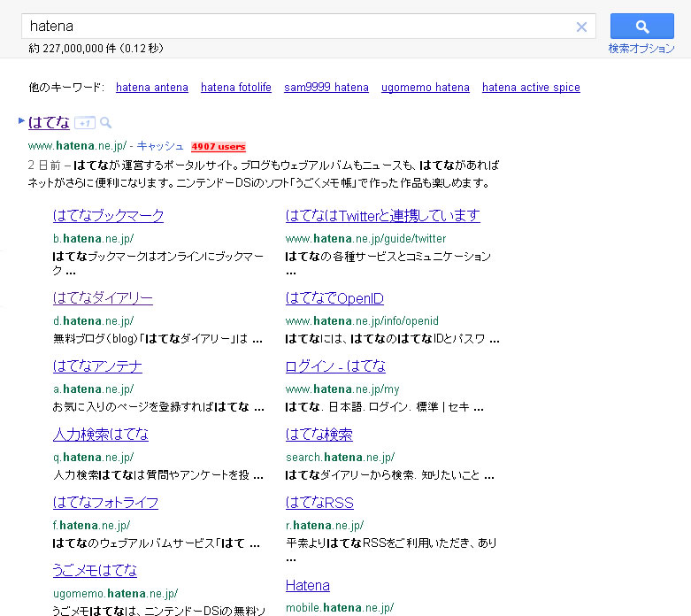Open うごメモはてな sitelink
Screen dimensions: 691x616
(x=95, y=571)
